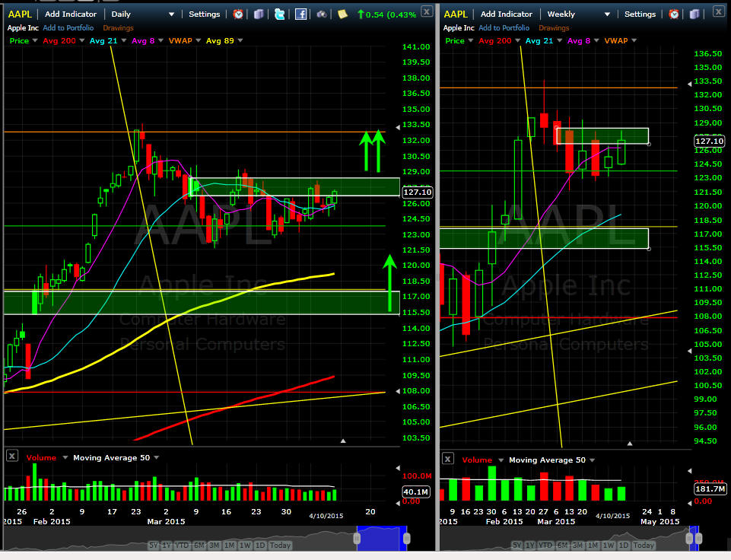The width and height of the screenshot is (731, 560).
Task: Click the purple cube icon in Daily chart toolbar
Action: click(x=259, y=14)
